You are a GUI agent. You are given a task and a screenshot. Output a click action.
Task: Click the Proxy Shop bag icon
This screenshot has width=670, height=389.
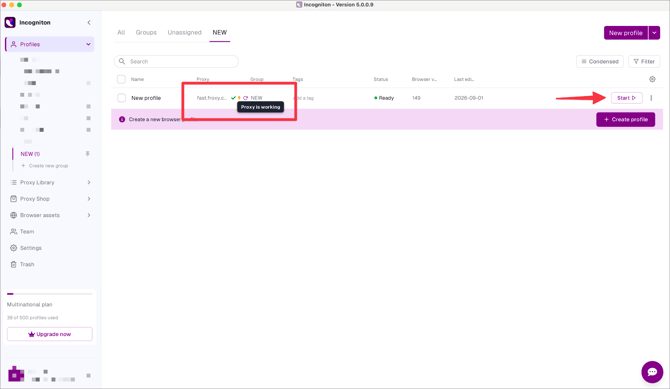pyautogui.click(x=13, y=199)
